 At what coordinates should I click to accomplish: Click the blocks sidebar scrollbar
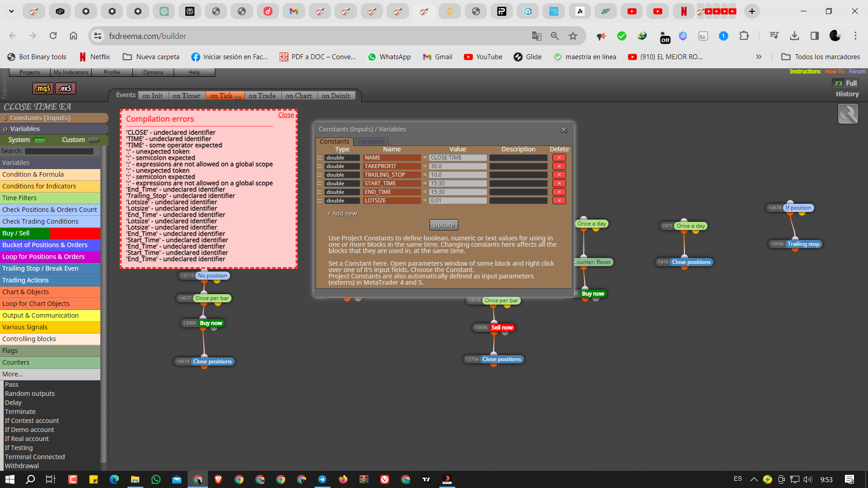[104, 304]
